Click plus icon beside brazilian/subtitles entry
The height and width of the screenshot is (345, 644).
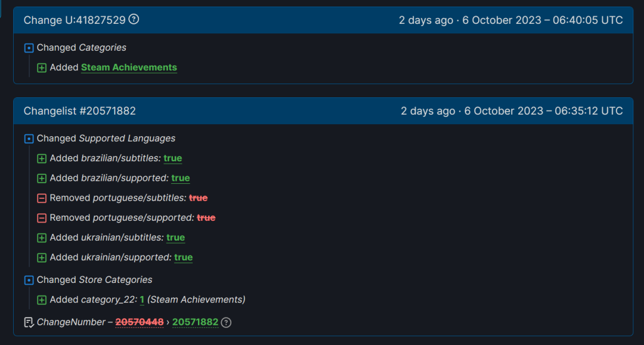(x=42, y=159)
